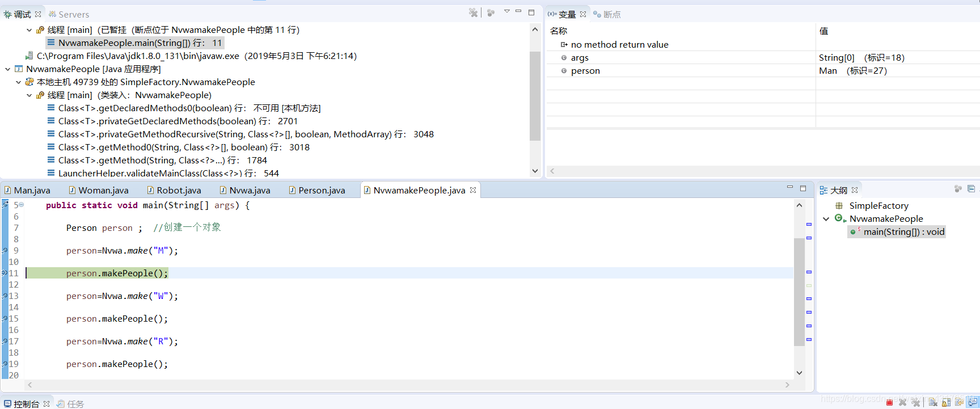Select main(String[]) : void in Outline

point(897,232)
